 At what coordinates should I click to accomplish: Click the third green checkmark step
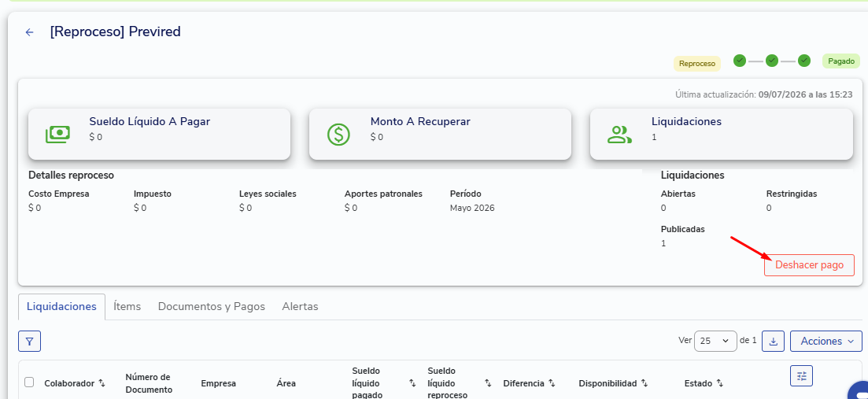tap(804, 61)
